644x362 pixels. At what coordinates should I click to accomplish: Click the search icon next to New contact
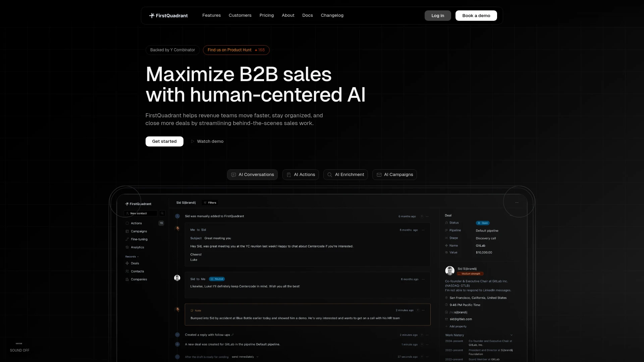(x=162, y=213)
